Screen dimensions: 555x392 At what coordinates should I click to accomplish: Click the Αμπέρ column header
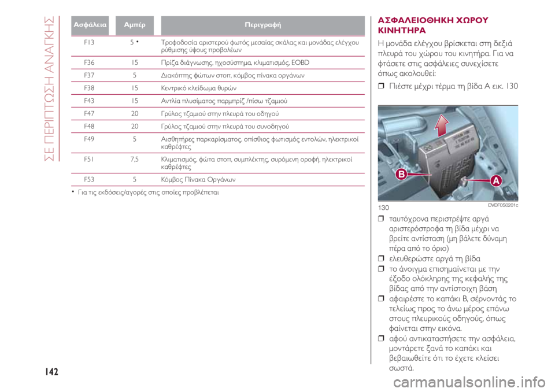click(135, 25)
